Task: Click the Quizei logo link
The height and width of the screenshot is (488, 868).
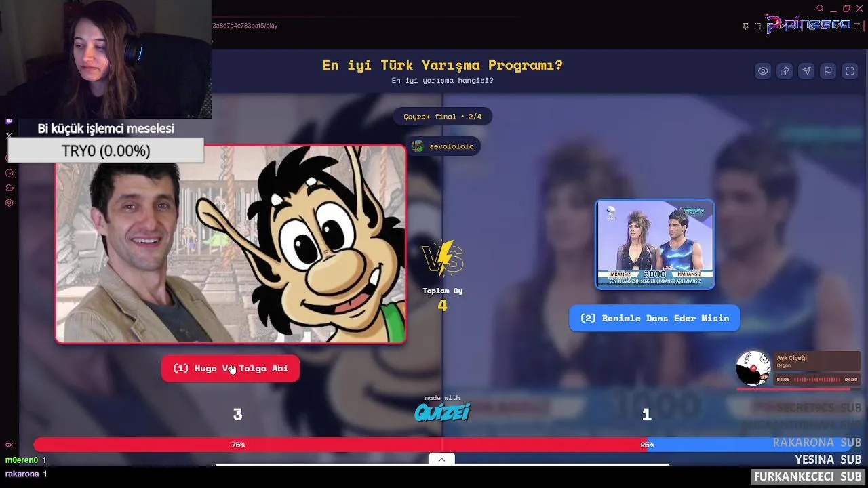Action: coord(442,411)
